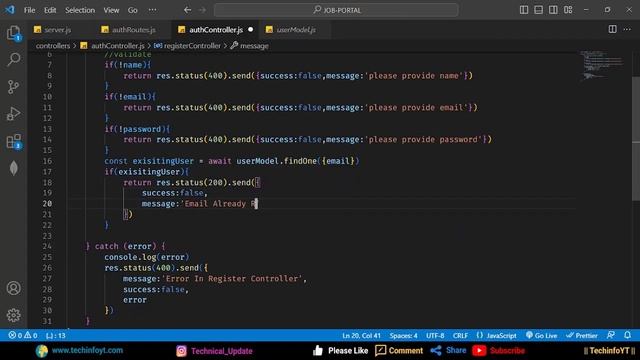Click console.log(error) on line 25
Screen dimensions: 640x360
(x=147, y=257)
